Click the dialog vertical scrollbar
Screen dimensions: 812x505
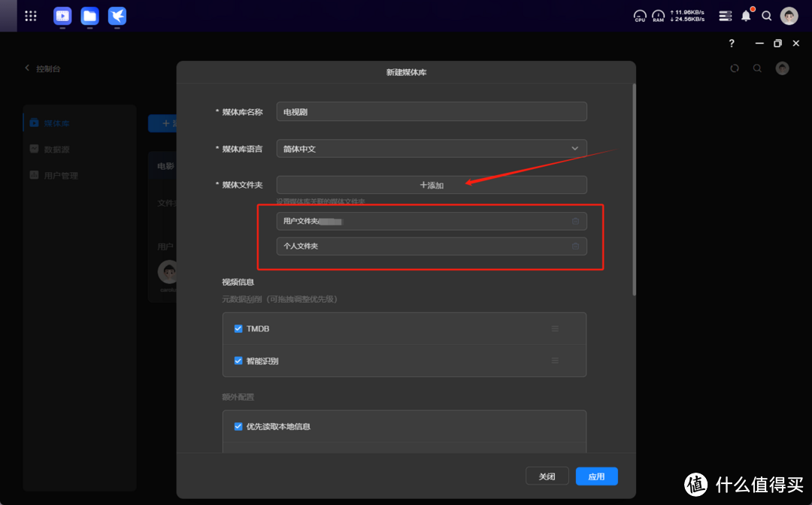[x=634, y=188]
